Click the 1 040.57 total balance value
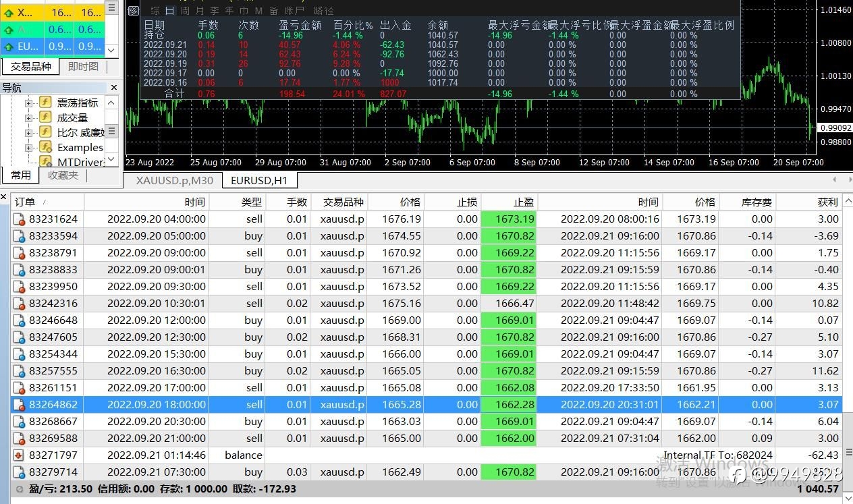This screenshot has height=504, width=853. [x=818, y=489]
